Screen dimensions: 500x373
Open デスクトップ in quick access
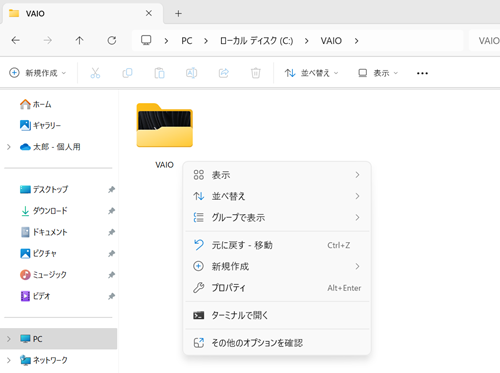point(44,189)
